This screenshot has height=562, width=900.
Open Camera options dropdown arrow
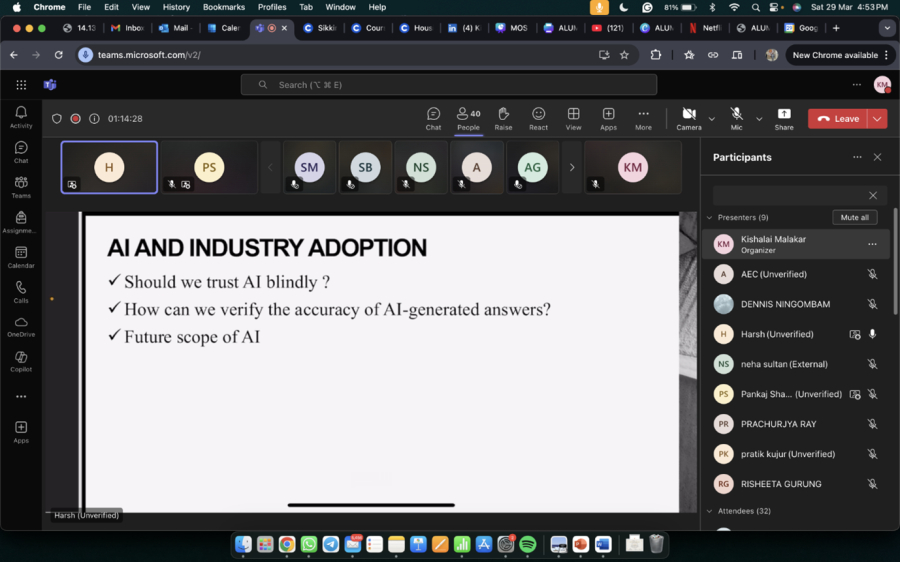pyautogui.click(x=712, y=119)
